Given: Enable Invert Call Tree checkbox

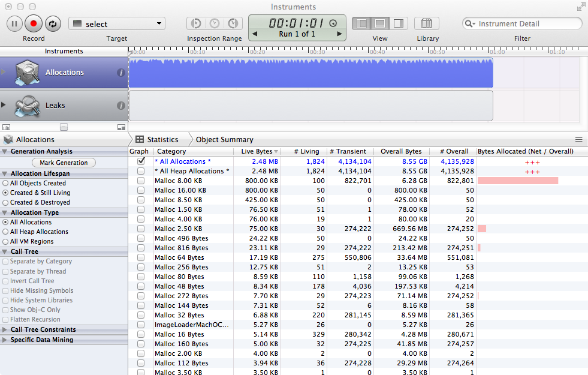Looking at the screenshot, I should pos(5,281).
